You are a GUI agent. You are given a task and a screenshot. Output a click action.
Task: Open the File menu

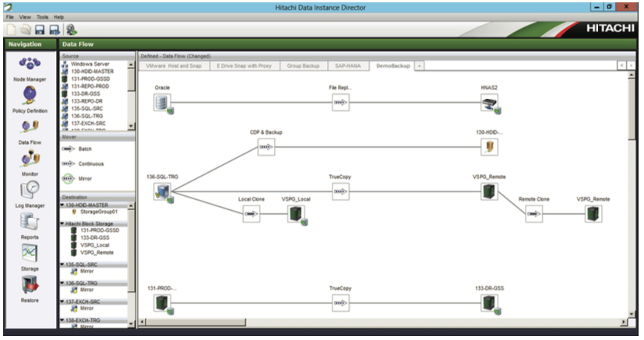(x=10, y=17)
